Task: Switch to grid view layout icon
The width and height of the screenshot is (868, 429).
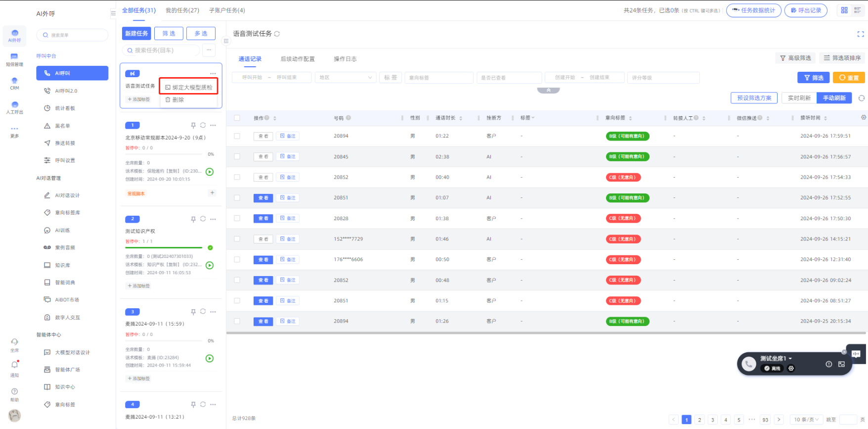Action: pyautogui.click(x=844, y=10)
